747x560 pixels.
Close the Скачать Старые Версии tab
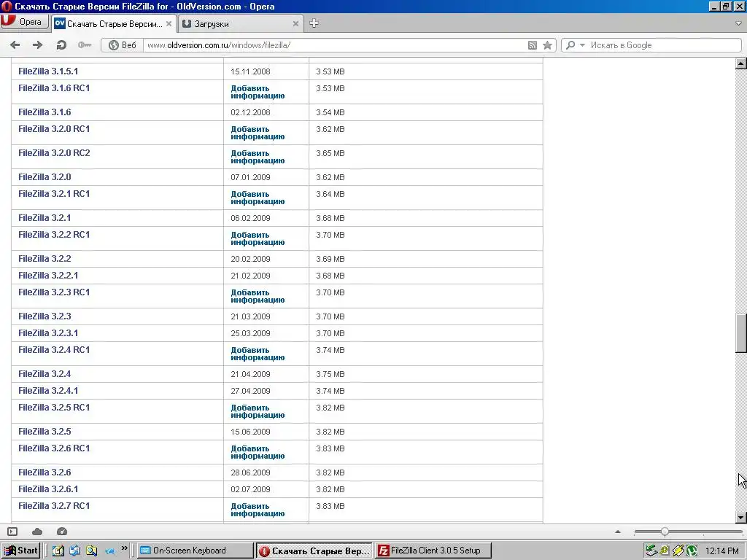point(169,23)
